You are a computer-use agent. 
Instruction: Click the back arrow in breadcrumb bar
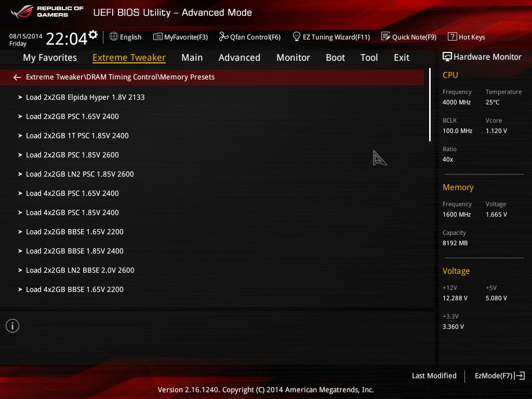(17, 77)
